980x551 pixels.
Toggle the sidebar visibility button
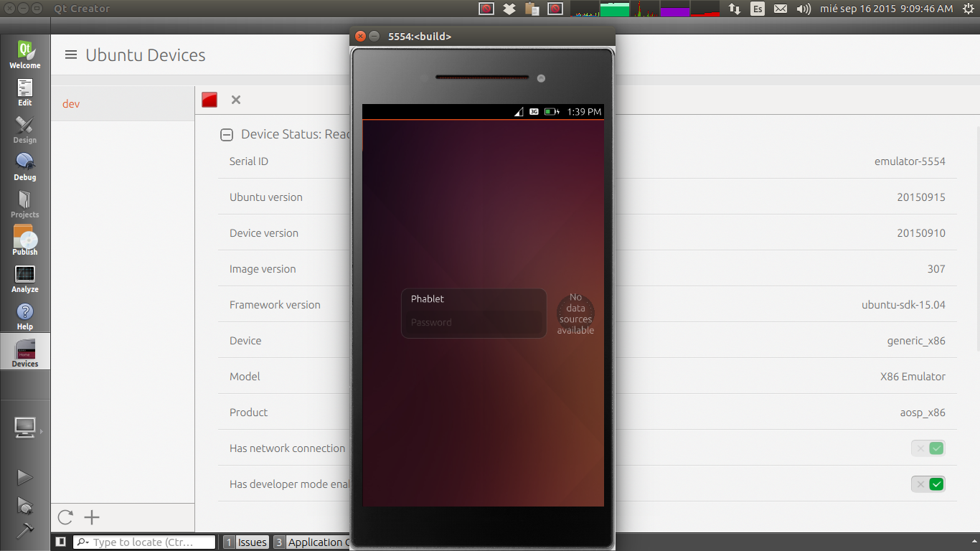[61, 542]
